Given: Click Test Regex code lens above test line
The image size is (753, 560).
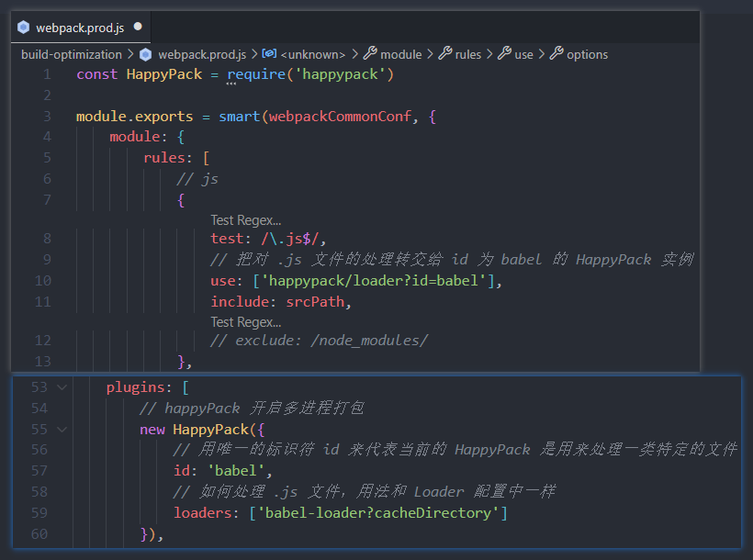Looking at the screenshot, I should point(246,220).
